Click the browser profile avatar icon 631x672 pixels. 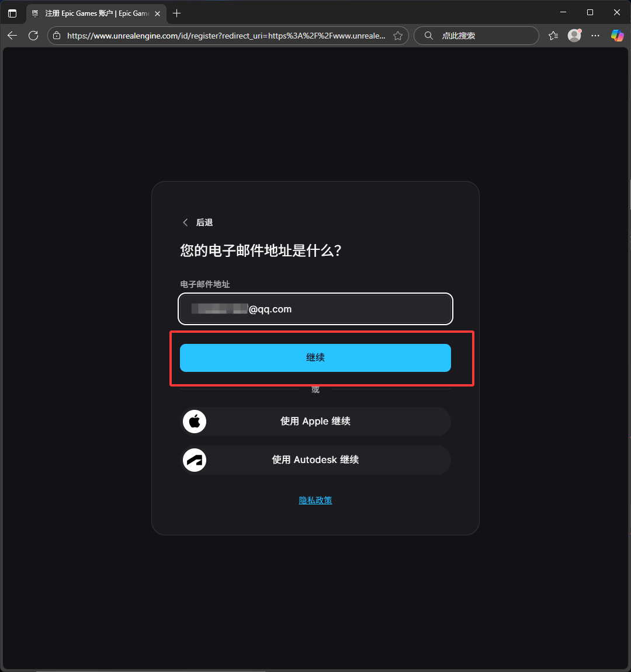[574, 36]
